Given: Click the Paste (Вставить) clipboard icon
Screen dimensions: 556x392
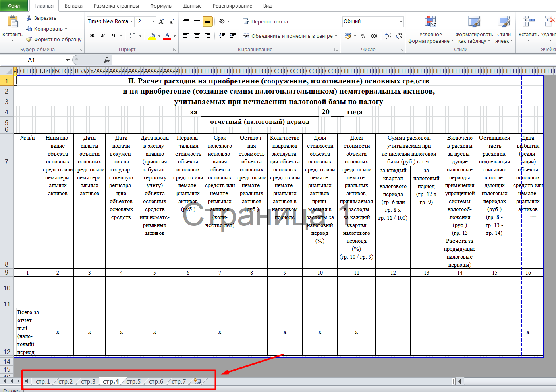Looking at the screenshot, I should tap(12, 22).
